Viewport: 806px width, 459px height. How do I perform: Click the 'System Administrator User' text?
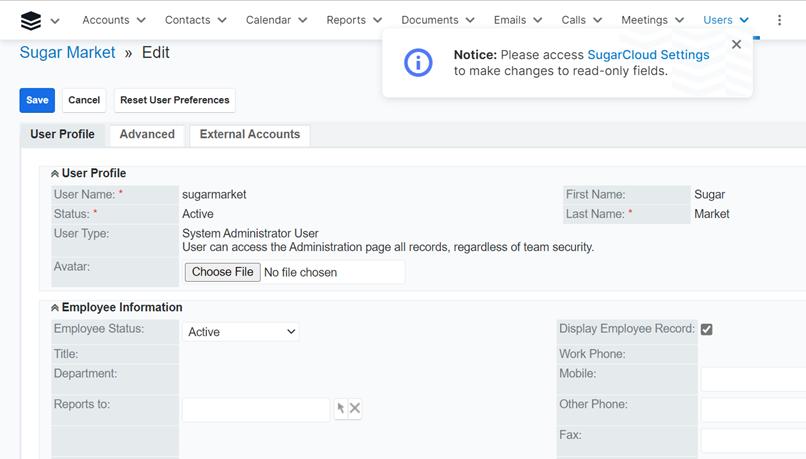click(x=250, y=233)
